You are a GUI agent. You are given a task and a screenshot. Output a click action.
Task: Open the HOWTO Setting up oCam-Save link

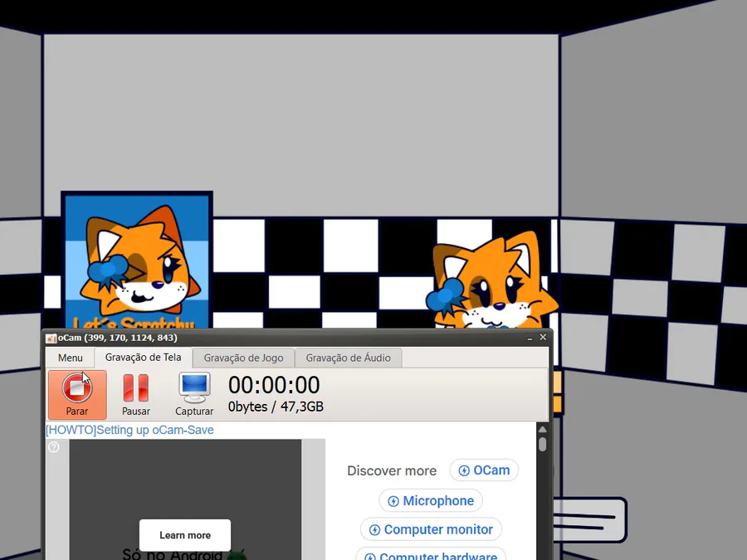coord(129,430)
